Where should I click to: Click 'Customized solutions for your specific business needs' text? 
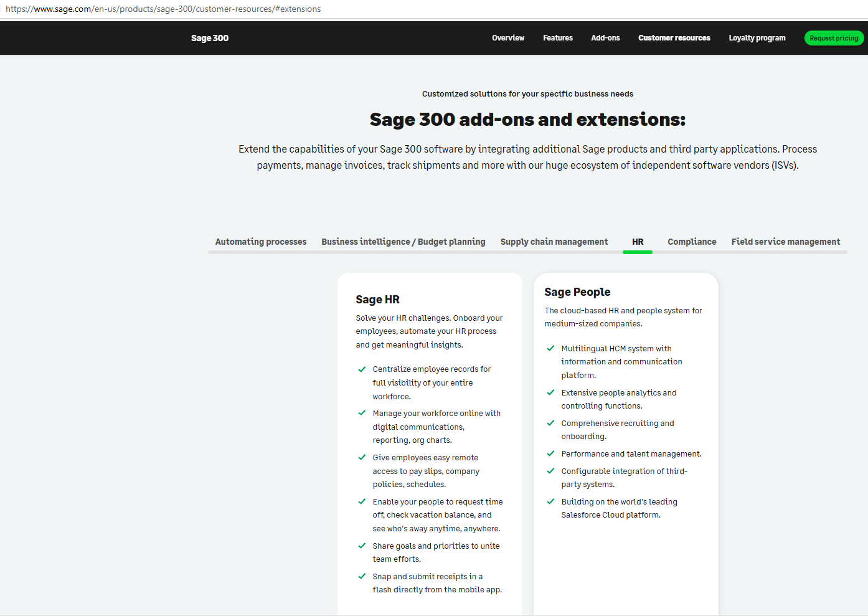[x=527, y=94]
